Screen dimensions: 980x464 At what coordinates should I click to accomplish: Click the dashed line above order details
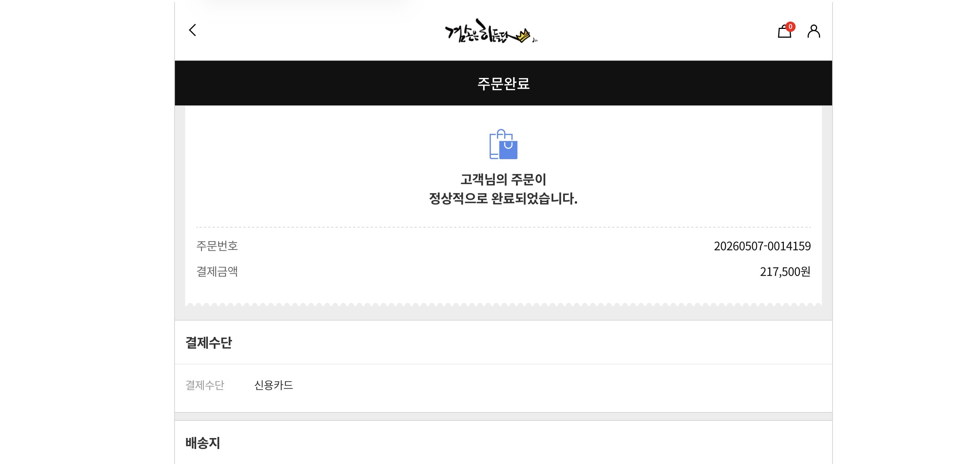[x=503, y=227]
